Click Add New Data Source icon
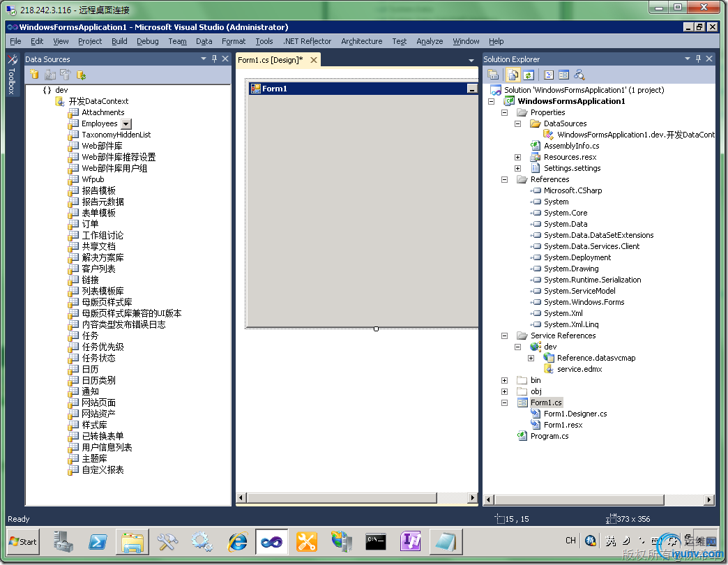This screenshot has width=728, height=565. click(x=34, y=75)
